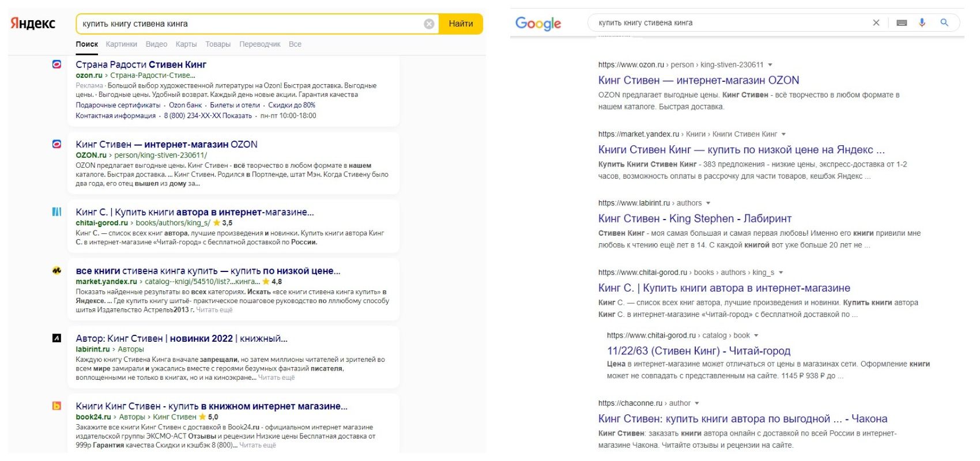
Task: Expand dropdown arrow next to chaconne.ru URL
Action: tap(697, 403)
